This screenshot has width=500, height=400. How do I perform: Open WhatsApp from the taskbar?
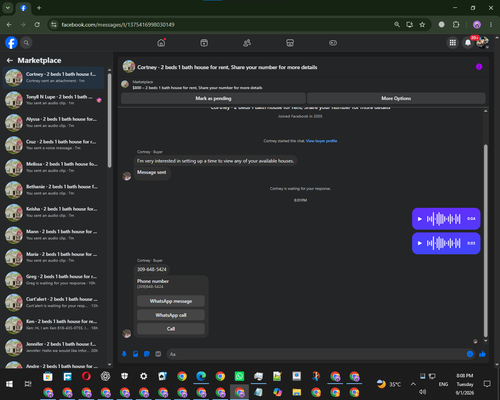pyautogui.click(x=239, y=376)
